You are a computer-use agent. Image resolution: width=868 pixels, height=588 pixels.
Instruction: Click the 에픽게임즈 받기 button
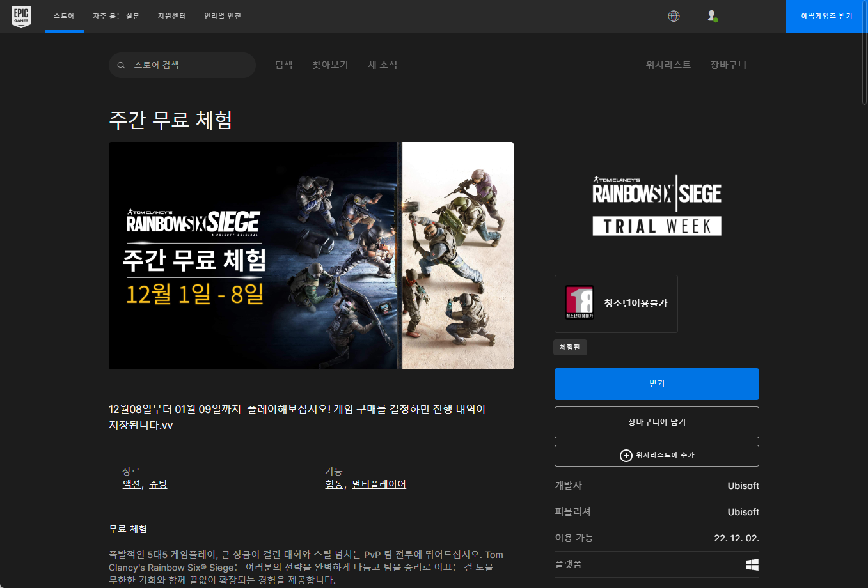826,16
